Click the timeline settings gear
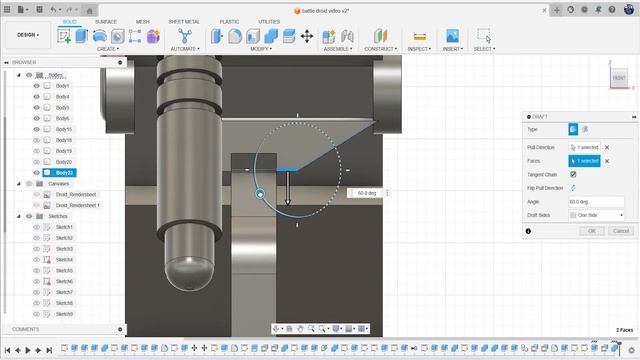Image resolution: width=640 pixels, height=360 pixels. (631, 350)
